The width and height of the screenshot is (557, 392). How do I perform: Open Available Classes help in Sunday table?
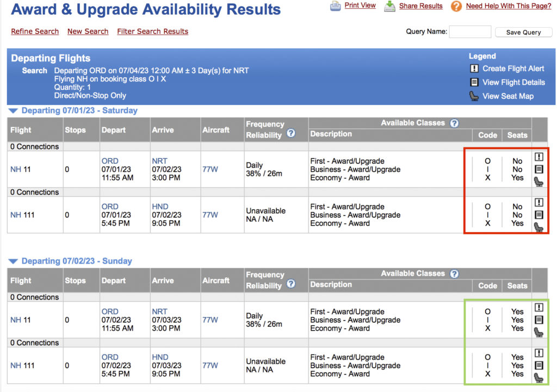pyautogui.click(x=454, y=274)
